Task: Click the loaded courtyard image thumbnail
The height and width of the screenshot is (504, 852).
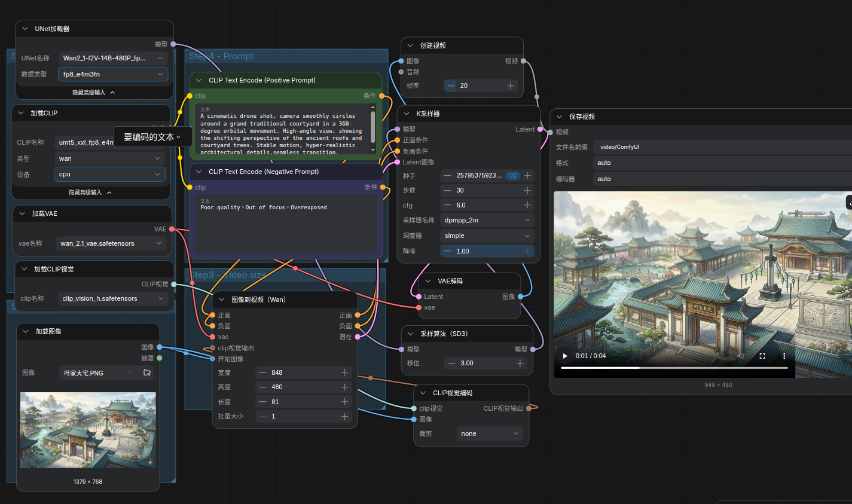Action: pyautogui.click(x=88, y=430)
